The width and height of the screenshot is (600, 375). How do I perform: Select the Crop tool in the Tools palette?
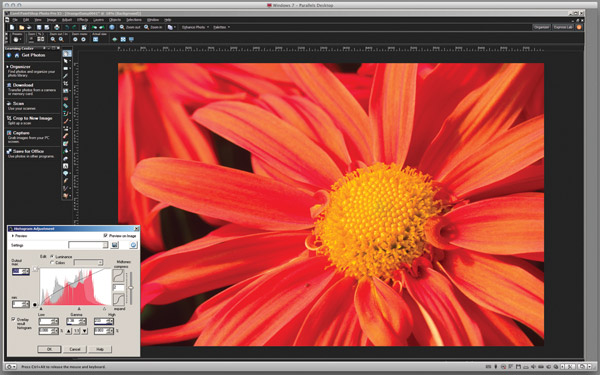point(66,83)
